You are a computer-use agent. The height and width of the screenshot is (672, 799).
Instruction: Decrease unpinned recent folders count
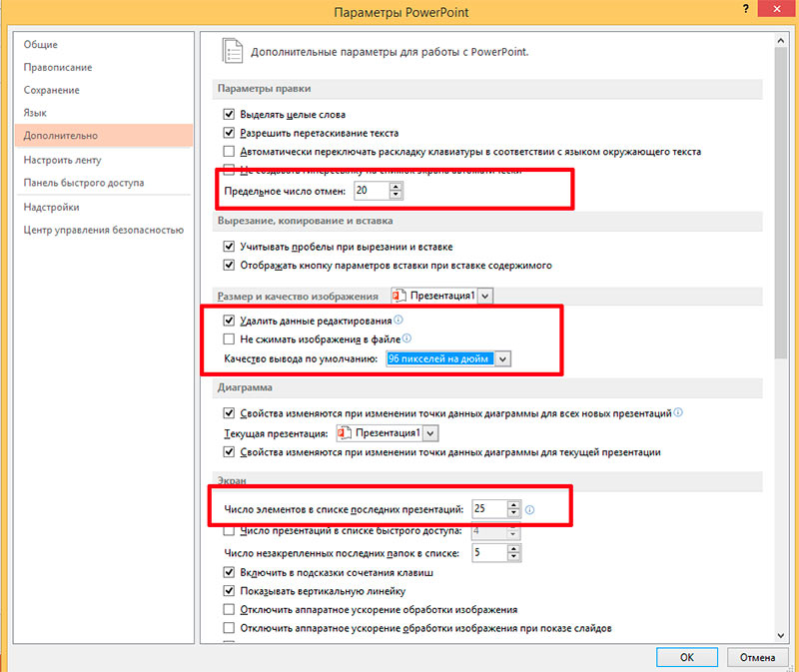(513, 556)
